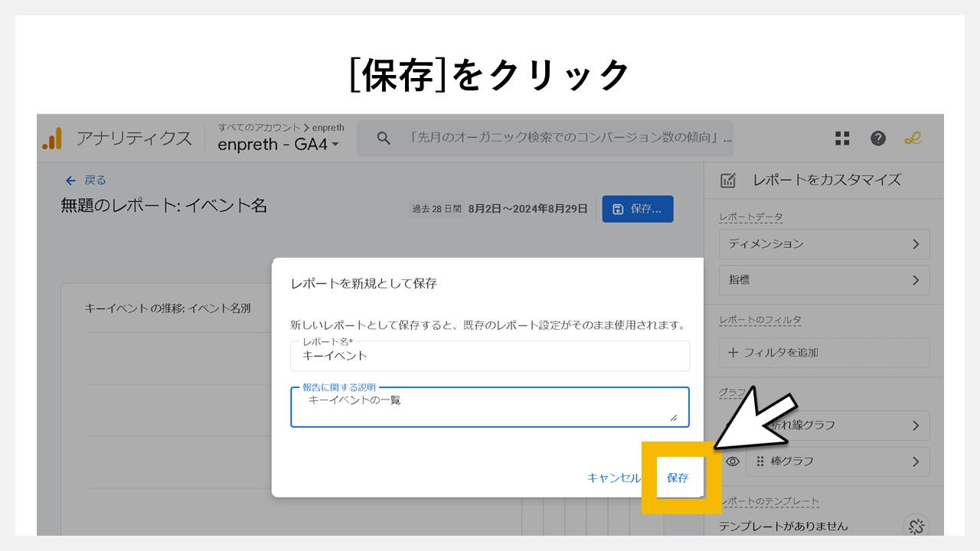Click the broken-link icon near テンプレートがありません
This screenshot has height=551, width=980.
click(916, 527)
